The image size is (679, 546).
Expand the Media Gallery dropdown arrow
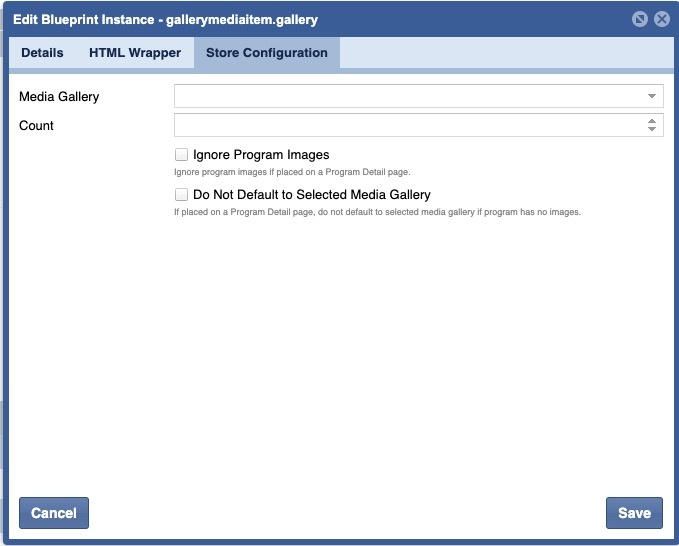(652, 96)
